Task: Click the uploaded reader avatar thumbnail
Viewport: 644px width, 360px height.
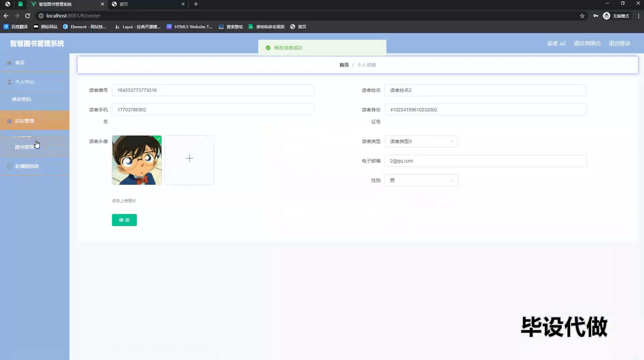Action: click(137, 160)
